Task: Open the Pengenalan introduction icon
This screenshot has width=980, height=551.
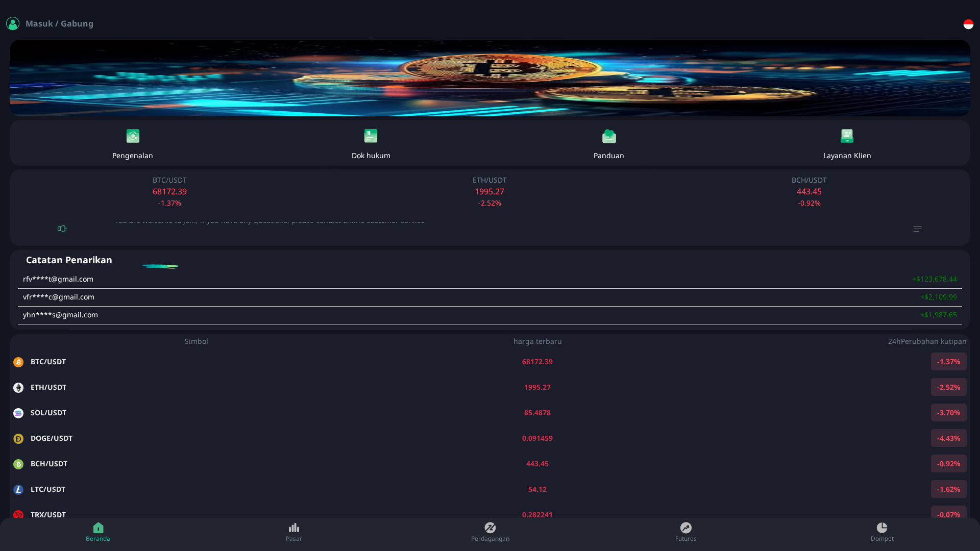Action: 132,136
